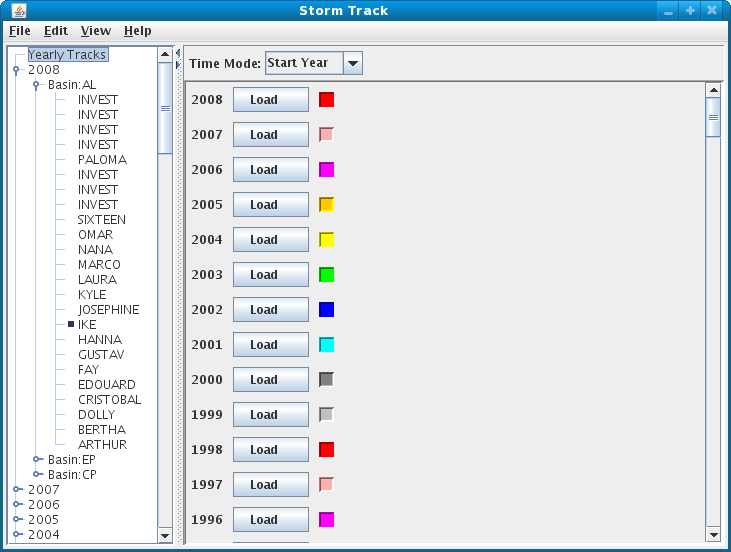
Task: Click the tree panel scroll up arrow
Action: (x=165, y=54)
